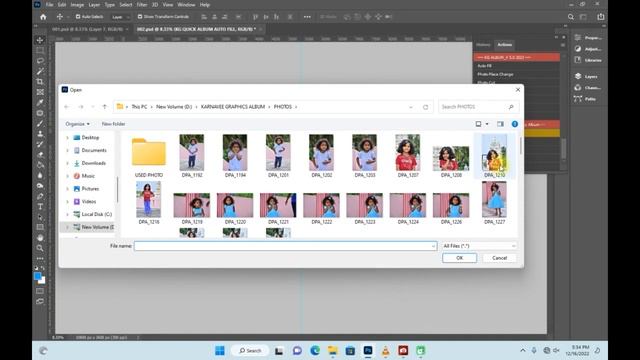640x360 pixels.
Task: Select Documents in the navigation pane
Action: click(x=93, y=150)
